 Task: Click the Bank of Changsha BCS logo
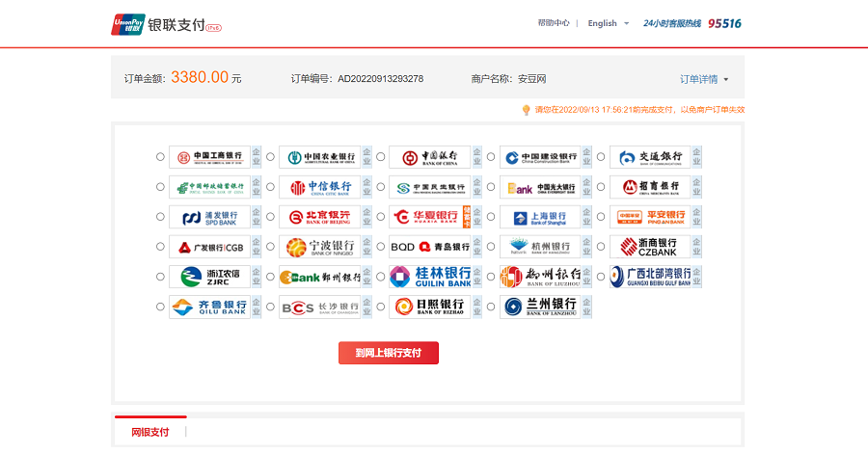pos(320,307)
